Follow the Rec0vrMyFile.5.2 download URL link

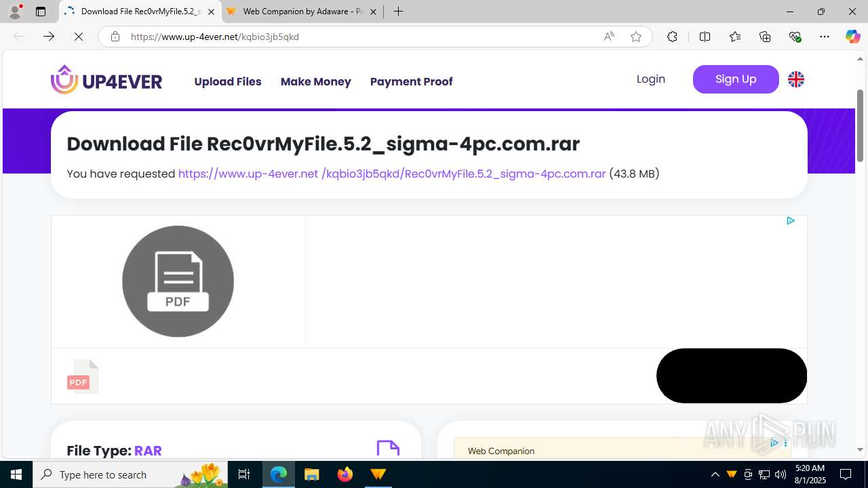392,174
